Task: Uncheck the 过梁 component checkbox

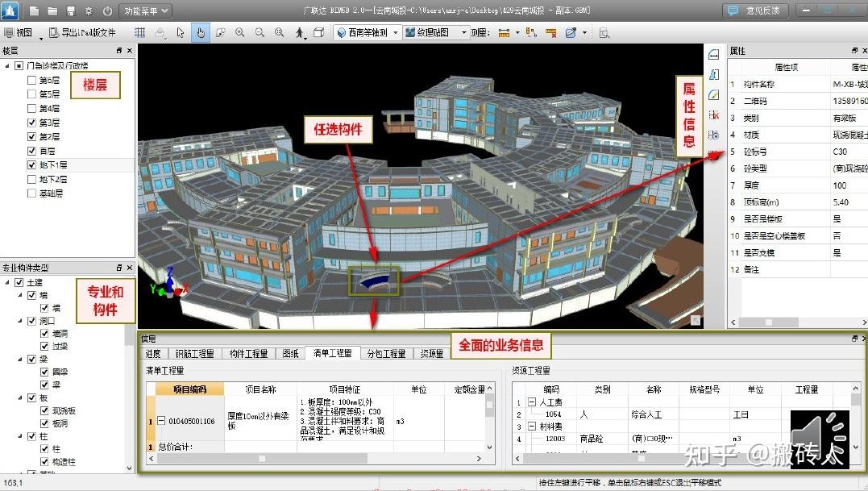Action: [45, 346]
